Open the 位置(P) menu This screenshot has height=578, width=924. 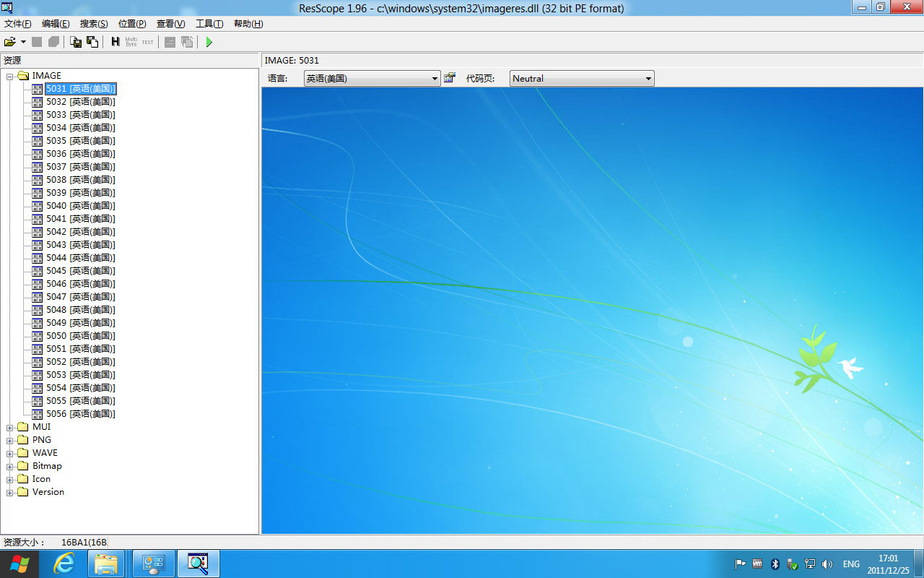click(x=132, y=24)
